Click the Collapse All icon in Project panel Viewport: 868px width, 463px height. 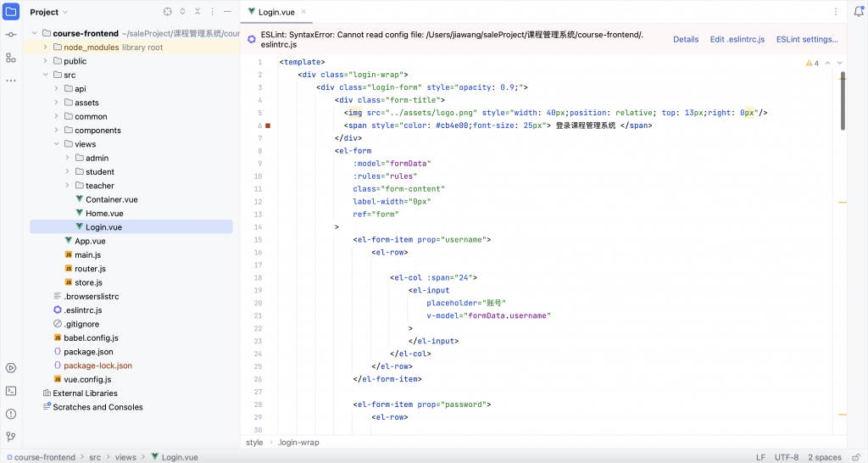click(198, 12)
